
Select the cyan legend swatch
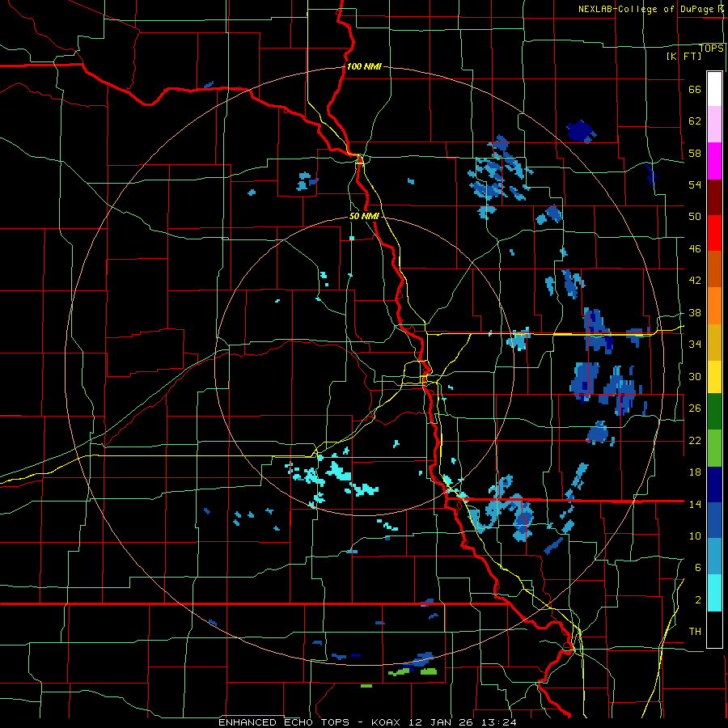[714, 594]
